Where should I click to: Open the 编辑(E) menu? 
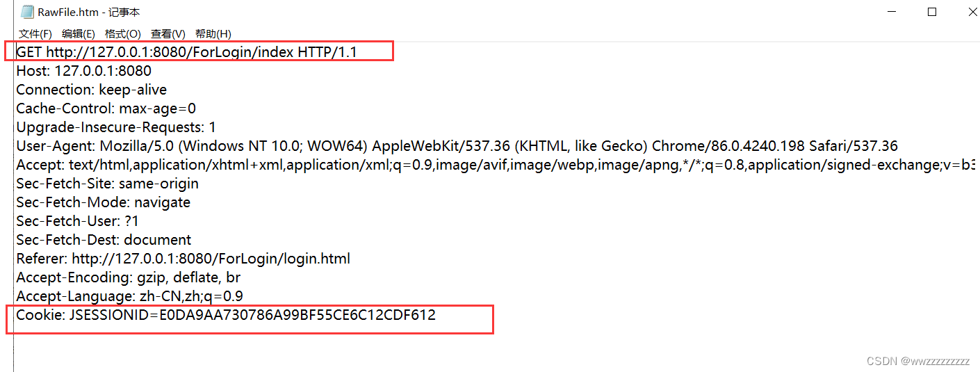[x=78, y=33]
